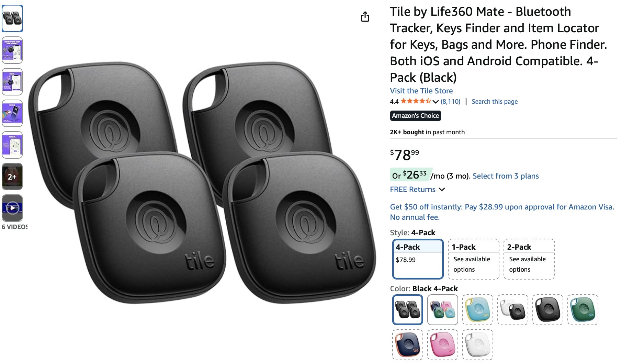The height and width of the screenshot is (364, 621).
Task: Visit the Tile Store link
Action: point(421,91)
